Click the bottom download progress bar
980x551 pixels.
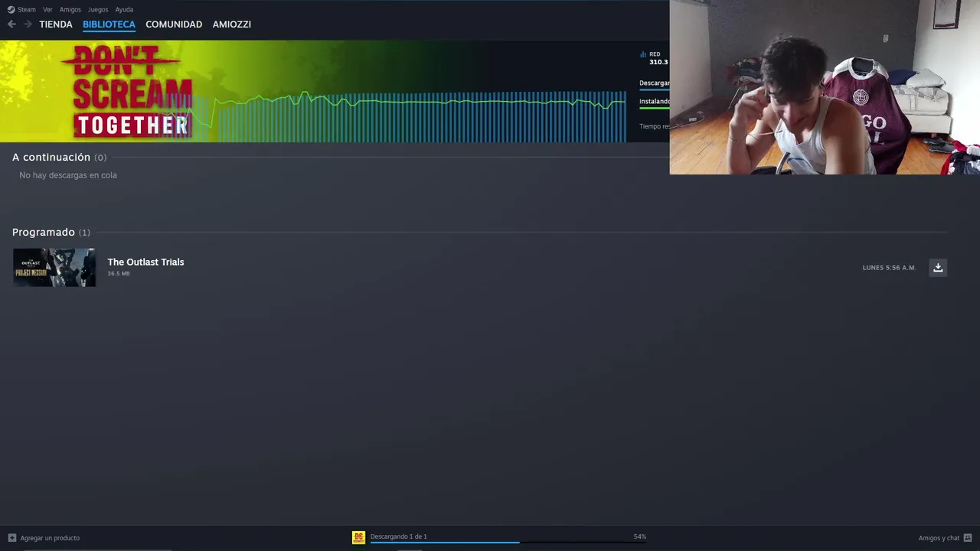pyautogui.click(x=508, y=543)
